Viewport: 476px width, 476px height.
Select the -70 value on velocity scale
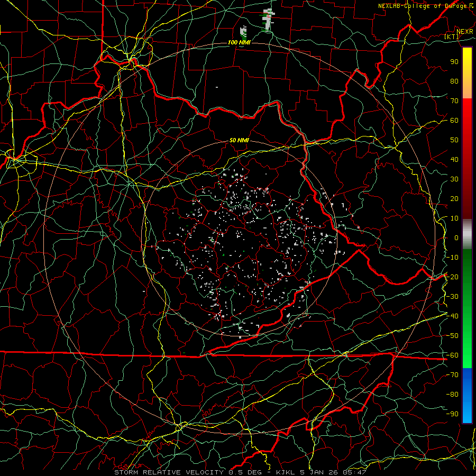[x=452, y=375]
